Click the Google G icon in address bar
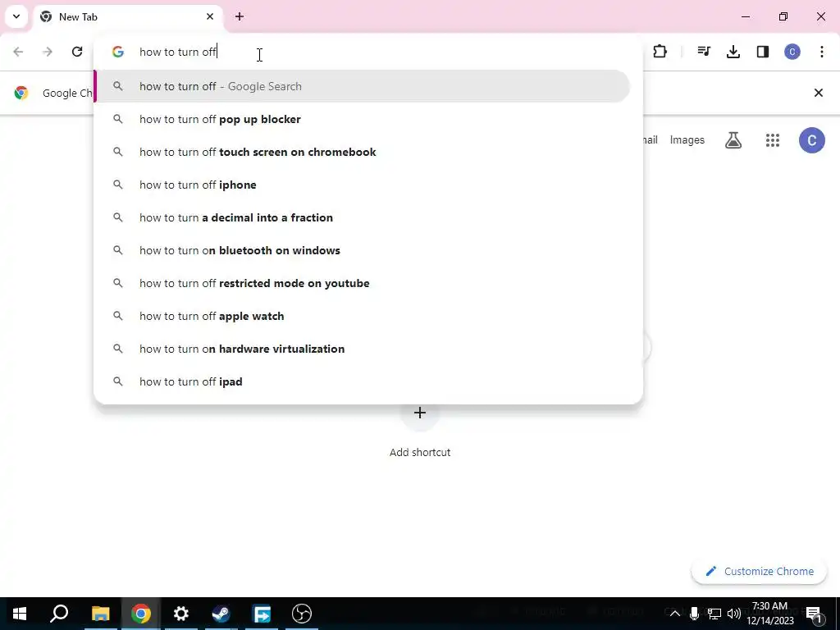The height and width of the screenshot is (630, 840). (118, 52)
